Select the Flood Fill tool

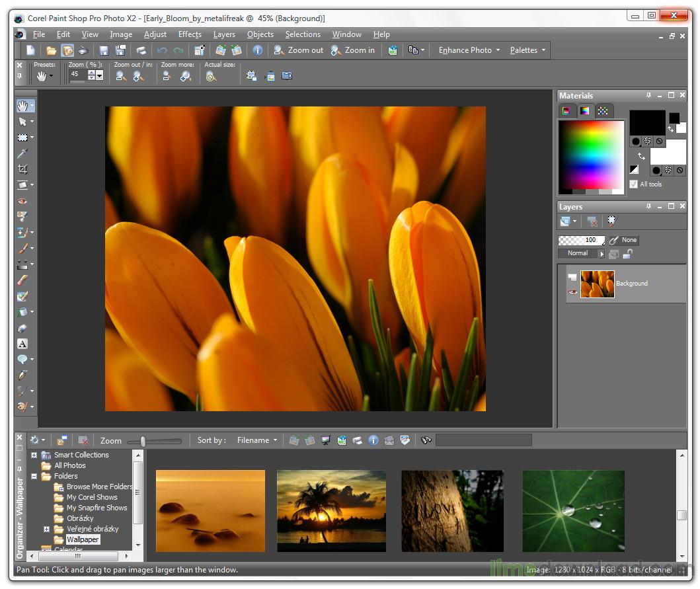coord(22,312)
